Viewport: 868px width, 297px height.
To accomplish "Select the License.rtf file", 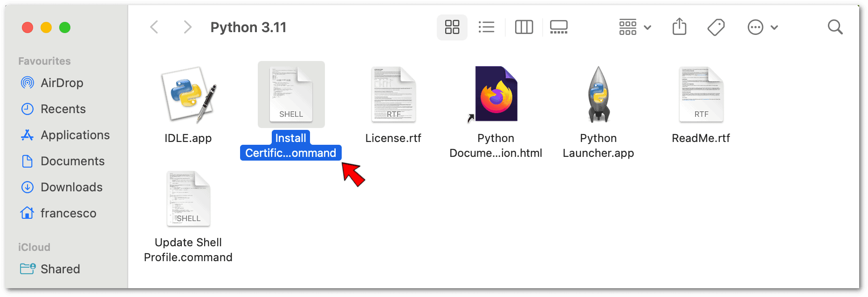I will pos(393,95).
